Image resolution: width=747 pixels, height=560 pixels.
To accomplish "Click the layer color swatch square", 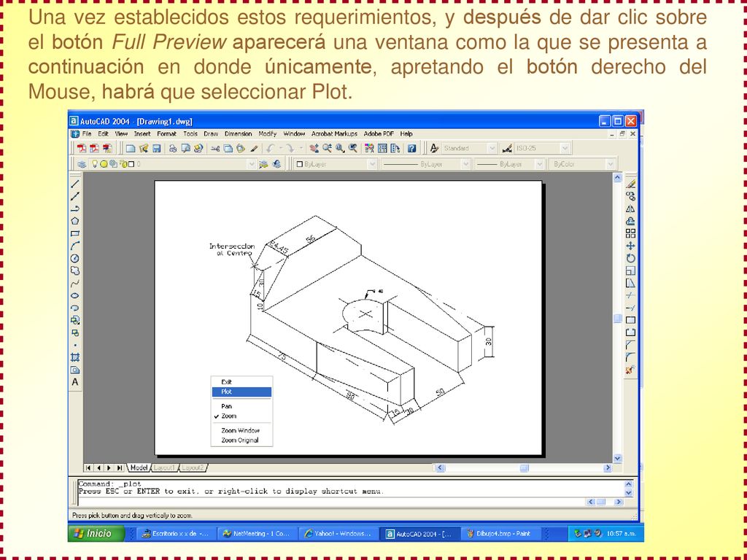I will click(x=131, y=164).
